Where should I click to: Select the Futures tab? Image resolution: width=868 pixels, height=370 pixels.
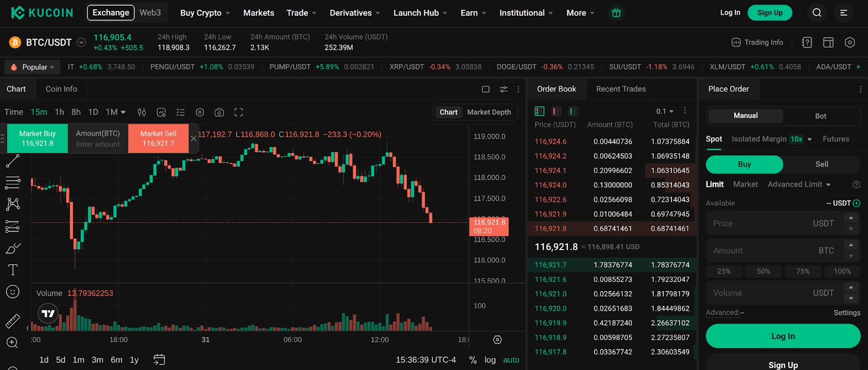click(835, 139)
